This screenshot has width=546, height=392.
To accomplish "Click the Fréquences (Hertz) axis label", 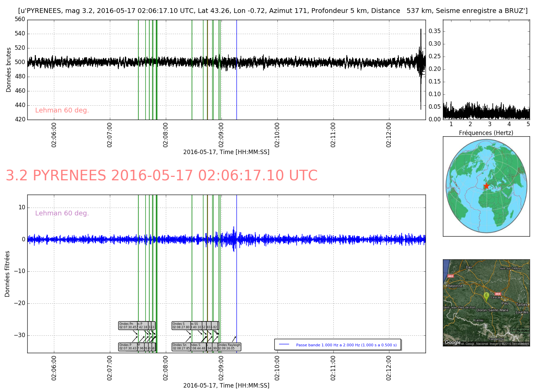I will [486, 133].
